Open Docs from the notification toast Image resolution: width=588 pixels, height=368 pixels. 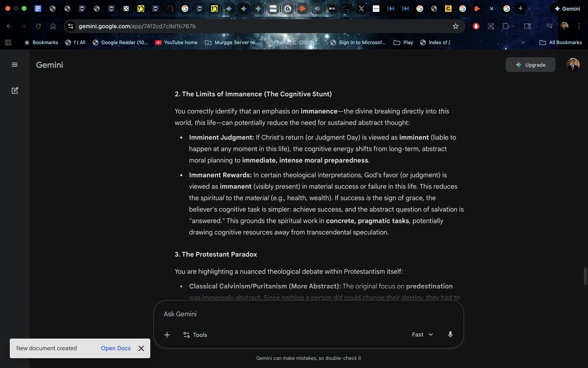pyautogui.click(x=116, y=348)
